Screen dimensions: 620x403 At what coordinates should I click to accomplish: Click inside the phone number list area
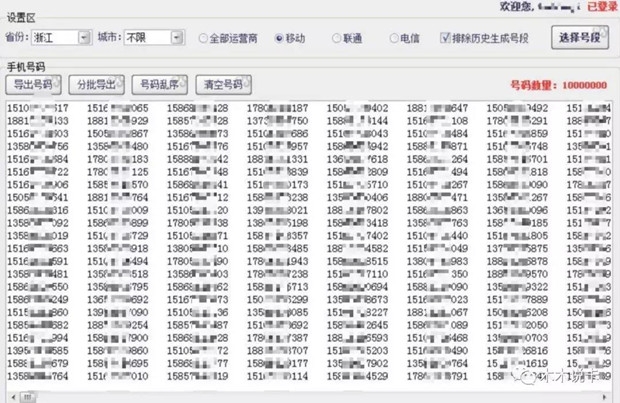[300, 240]
